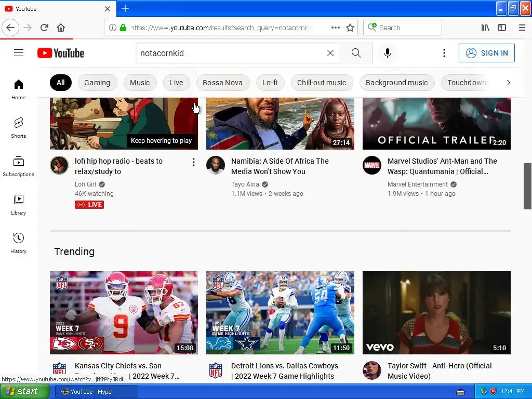Image resolution: width=532 pixels, height=399 pixels.
Task: Open History in the sidebar
Action: click(x=19, y=243)
